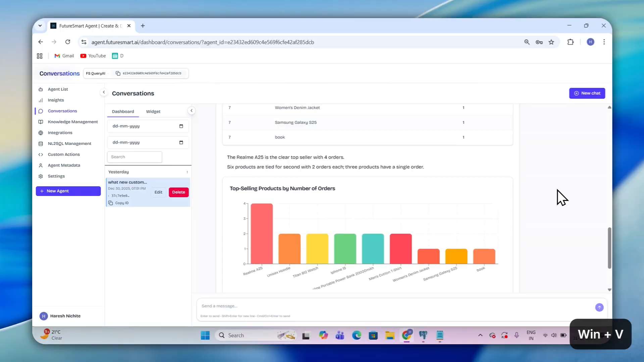Copy the agent ID in the header
Viewport: 644px width, 362px height.
[x=118, y=73]
